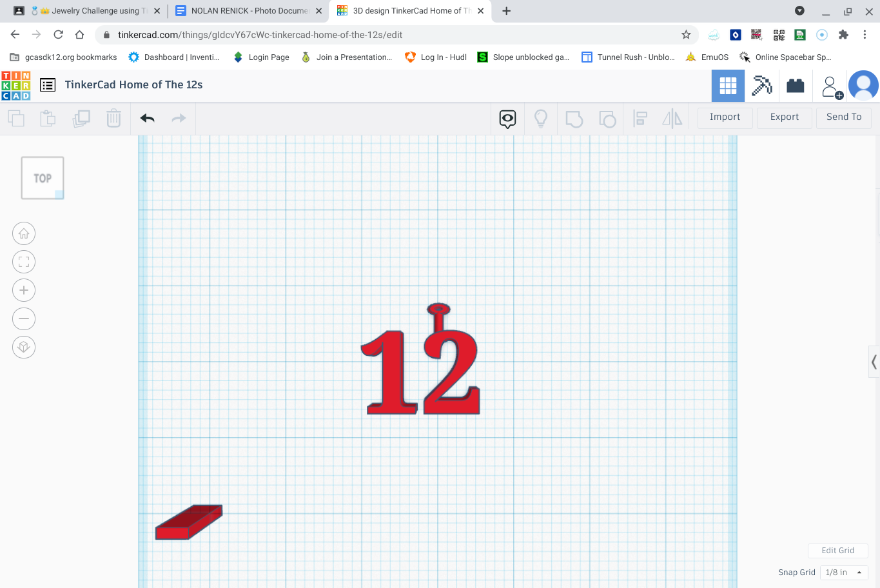880x588 pixels.
Task: Click the Zoom In control on the left
Action: [x=24, y=289]
